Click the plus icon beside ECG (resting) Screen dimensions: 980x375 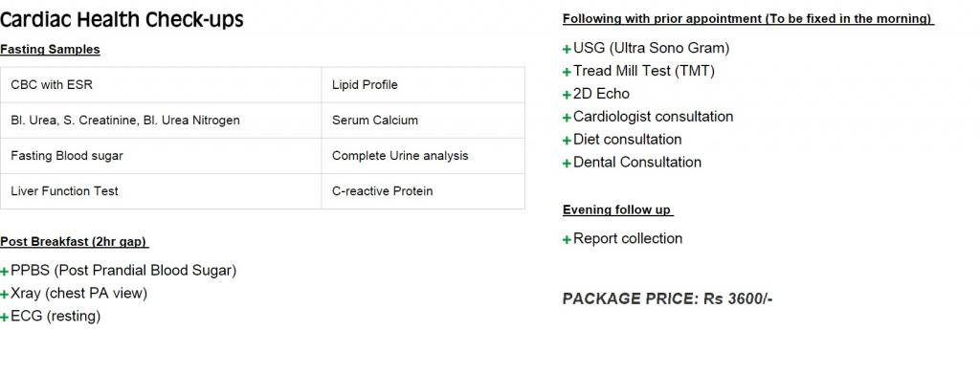[x=5, y=318]
